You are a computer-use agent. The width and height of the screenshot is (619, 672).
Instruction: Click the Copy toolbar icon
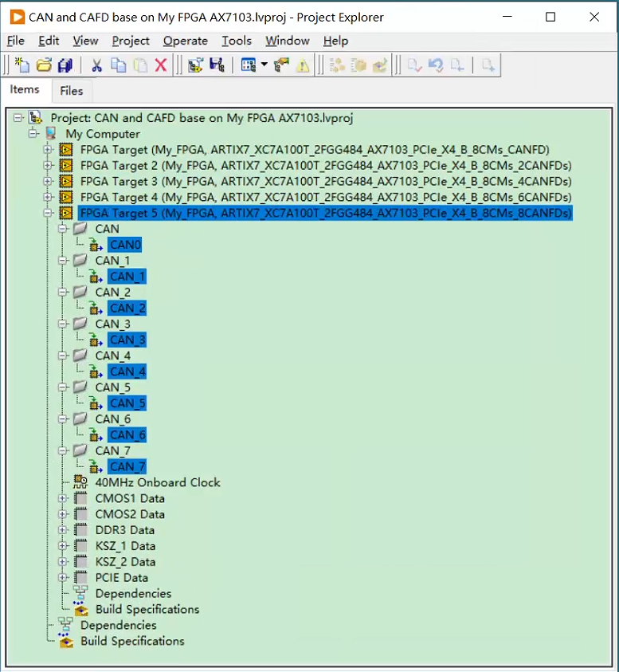118,65
